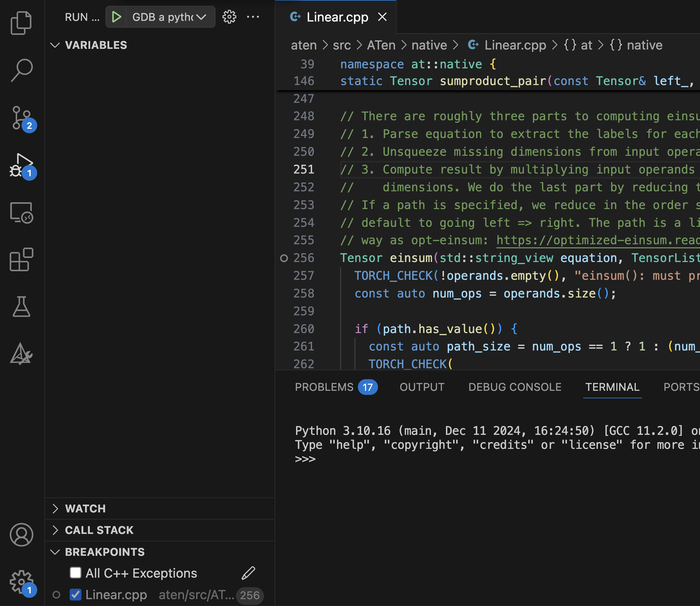Start debugging with the green play button
The image size is (700, 606).
pos(116,17)
